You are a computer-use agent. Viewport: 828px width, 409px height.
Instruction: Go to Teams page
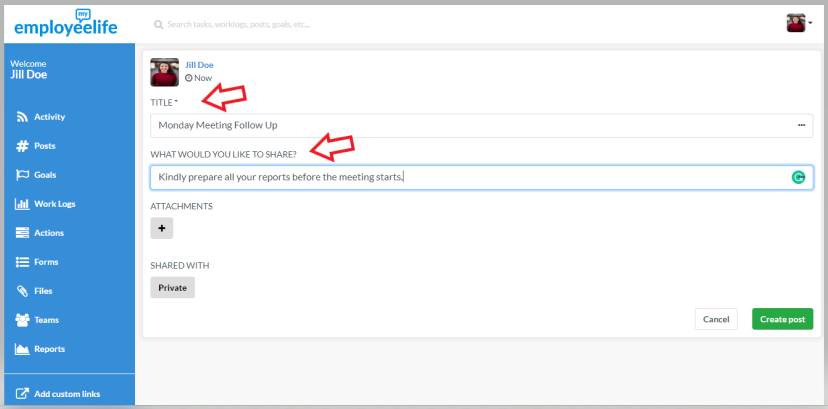pyautogui.click(x=47, y=320)
